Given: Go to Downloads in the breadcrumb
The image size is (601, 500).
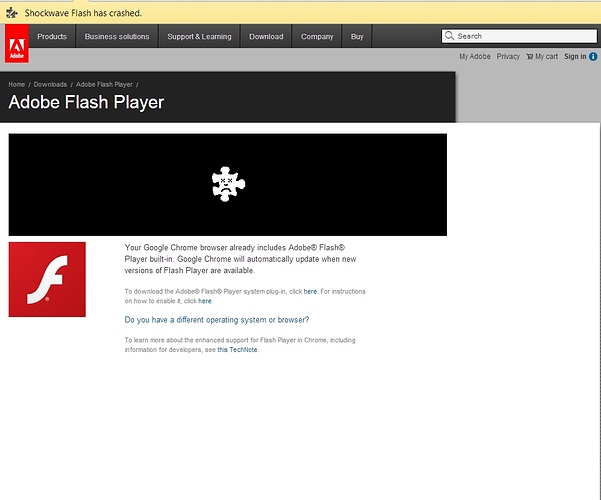Looking at the screenshot, I should pos(50,85).
